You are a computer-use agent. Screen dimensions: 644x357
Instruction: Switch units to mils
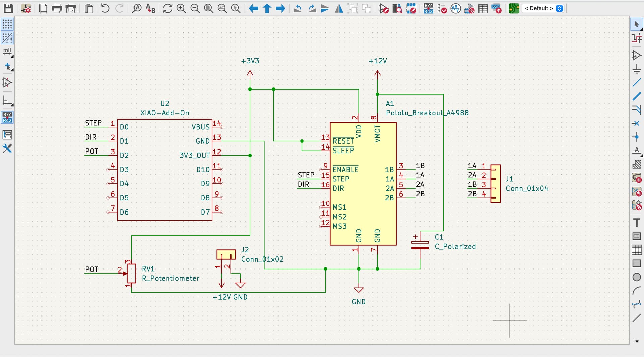[x=7, y=52]
